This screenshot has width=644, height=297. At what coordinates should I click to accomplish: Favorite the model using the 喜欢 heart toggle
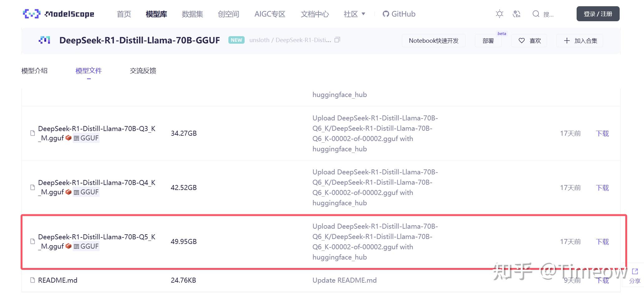pyautogui.click(x=529, y=41)
